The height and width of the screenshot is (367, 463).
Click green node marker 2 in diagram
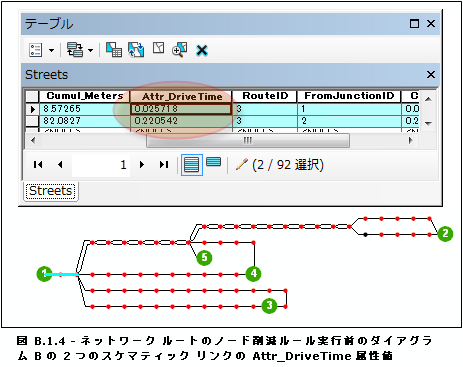[445, 233]
